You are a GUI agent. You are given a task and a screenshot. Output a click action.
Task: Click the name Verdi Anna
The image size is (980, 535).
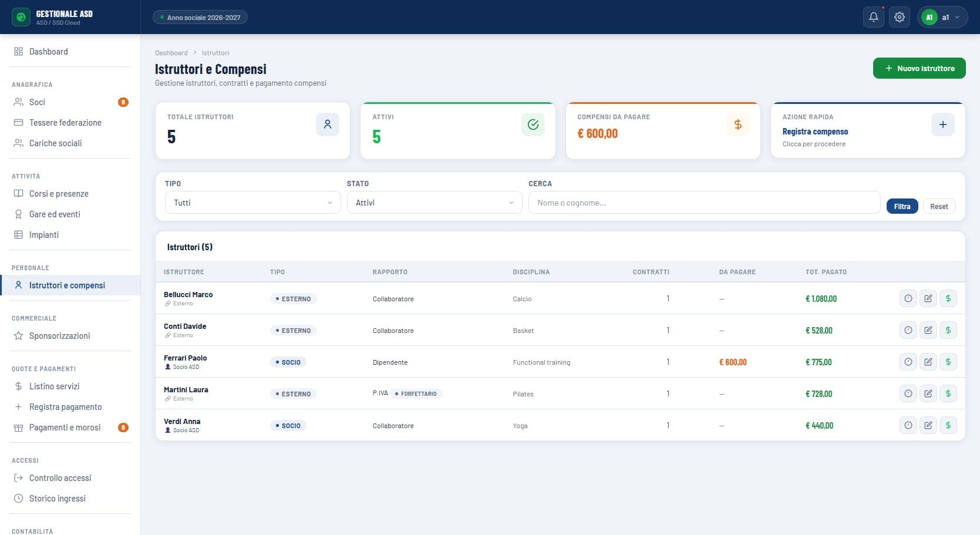coord(182,421)
